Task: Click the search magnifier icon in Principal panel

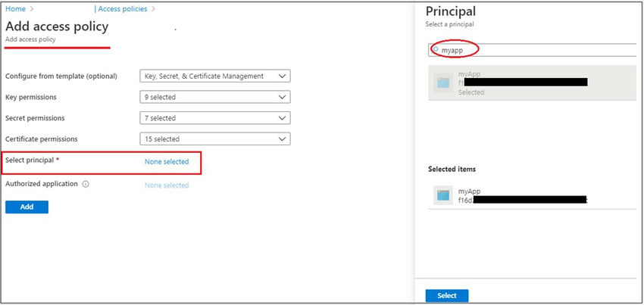Action: coord(436,50)
